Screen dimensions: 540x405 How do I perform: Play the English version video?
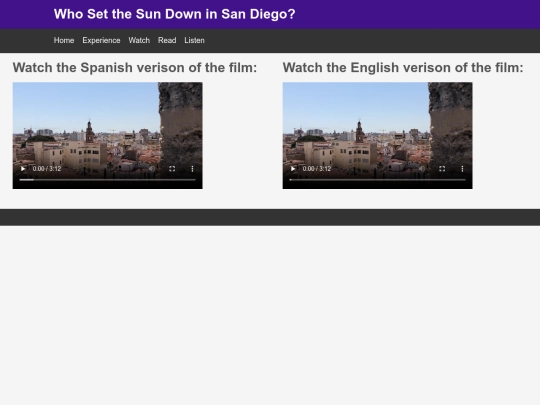click(x=293, y=169)
